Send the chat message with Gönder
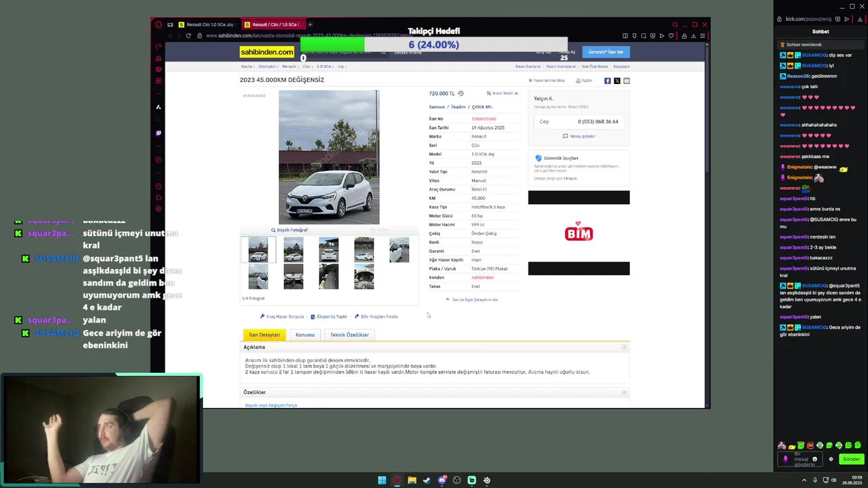This screenshot has height=488, width=868. 851,459
